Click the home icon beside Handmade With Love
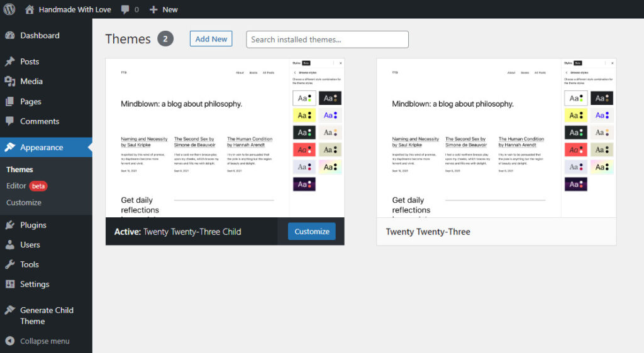The height and width of the screenshot is (353, 644). click(30, 9)
